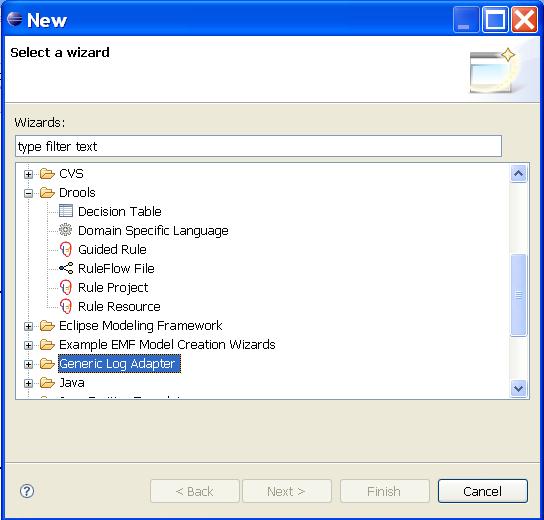Click the disabled Next button
Viewport: 544px width, 520px height.
287,491
